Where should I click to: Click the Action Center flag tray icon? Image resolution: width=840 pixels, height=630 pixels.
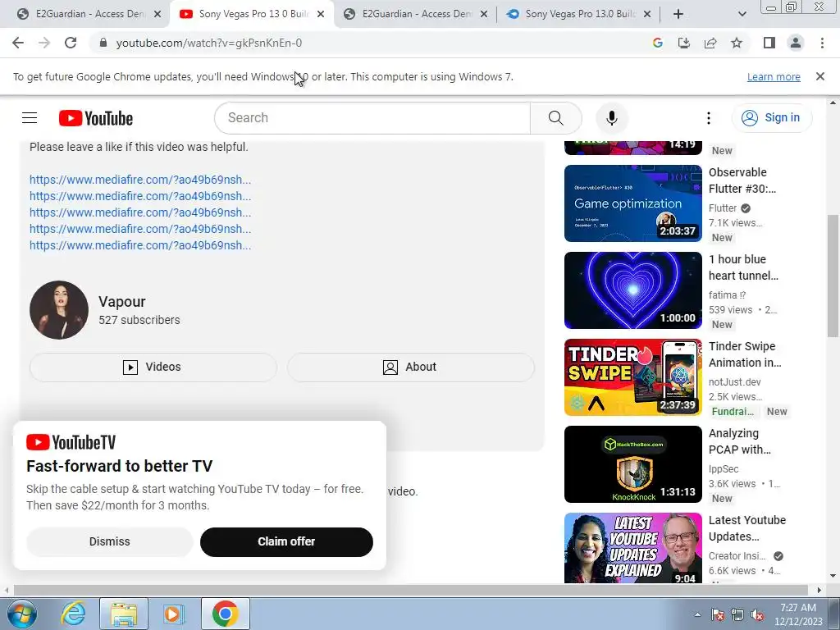tap(717, 614)
